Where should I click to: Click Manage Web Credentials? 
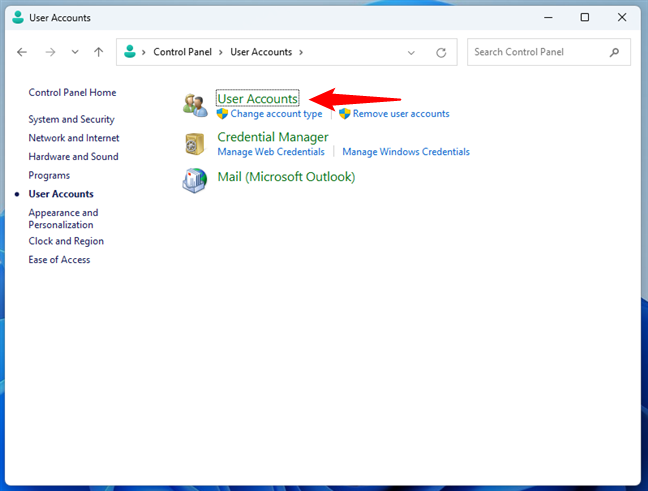[271, 152]
